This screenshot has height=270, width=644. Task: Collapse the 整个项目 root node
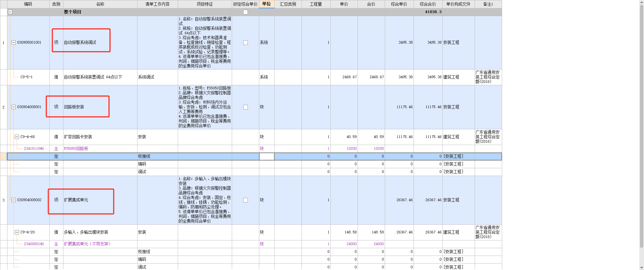(10, 12)
